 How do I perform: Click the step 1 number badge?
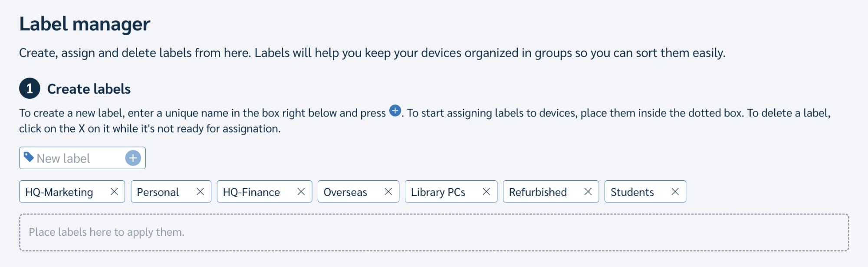click(30, 89)
